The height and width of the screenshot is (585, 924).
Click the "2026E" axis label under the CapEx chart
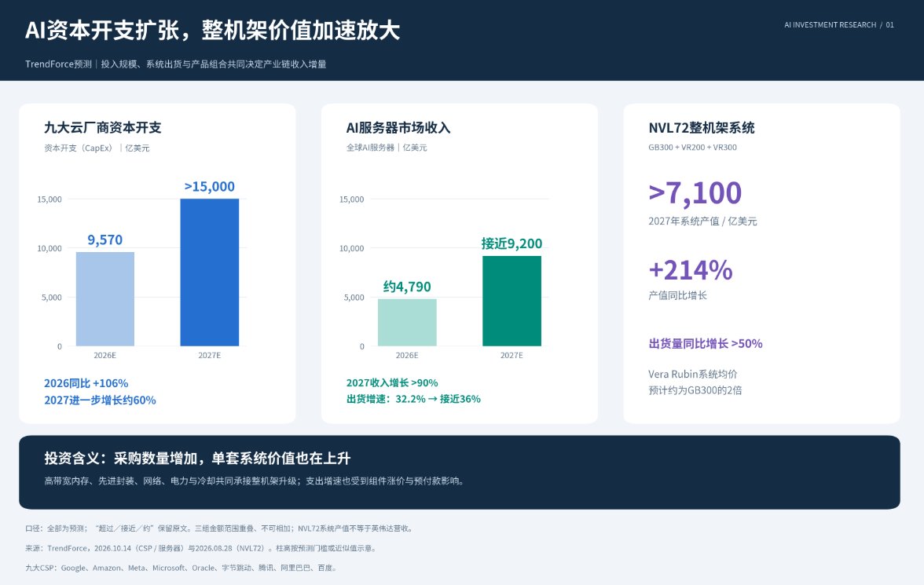105,355
